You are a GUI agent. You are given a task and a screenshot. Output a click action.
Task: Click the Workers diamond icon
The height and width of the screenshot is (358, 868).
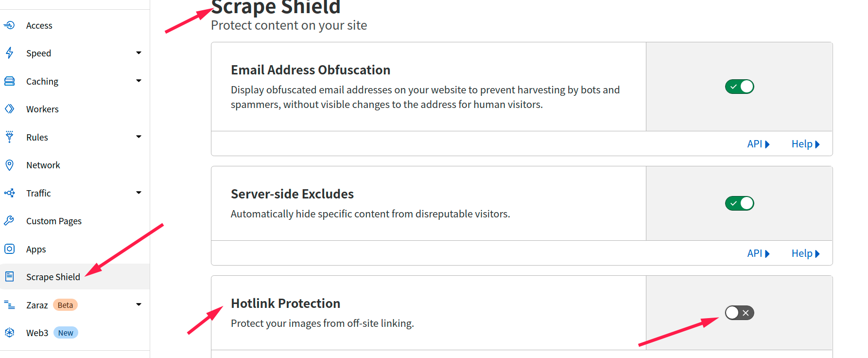pos(9,109)
